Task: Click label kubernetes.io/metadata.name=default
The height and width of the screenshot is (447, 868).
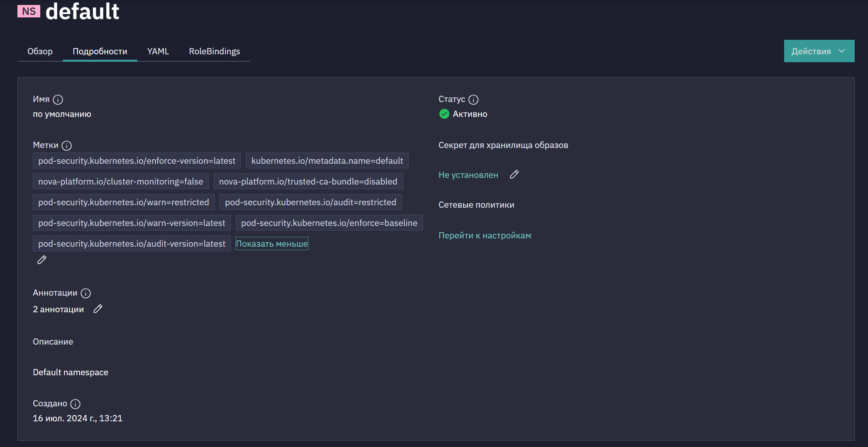Action: tap(327, 161)
